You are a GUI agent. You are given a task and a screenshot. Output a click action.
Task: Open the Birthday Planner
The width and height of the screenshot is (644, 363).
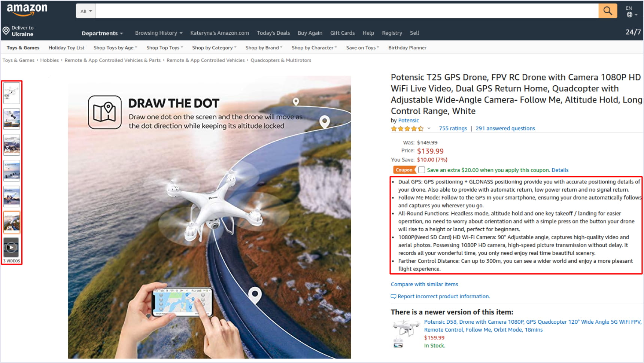tap(407, 48)
